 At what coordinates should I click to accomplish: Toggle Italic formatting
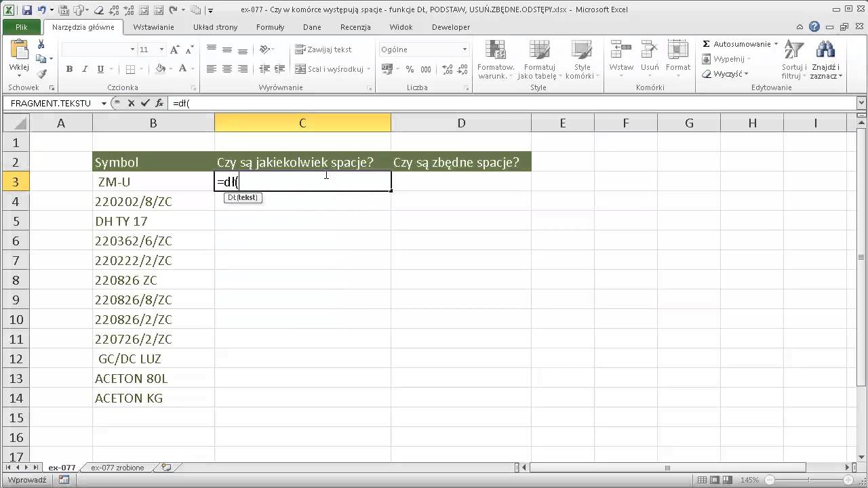[85, 69]
